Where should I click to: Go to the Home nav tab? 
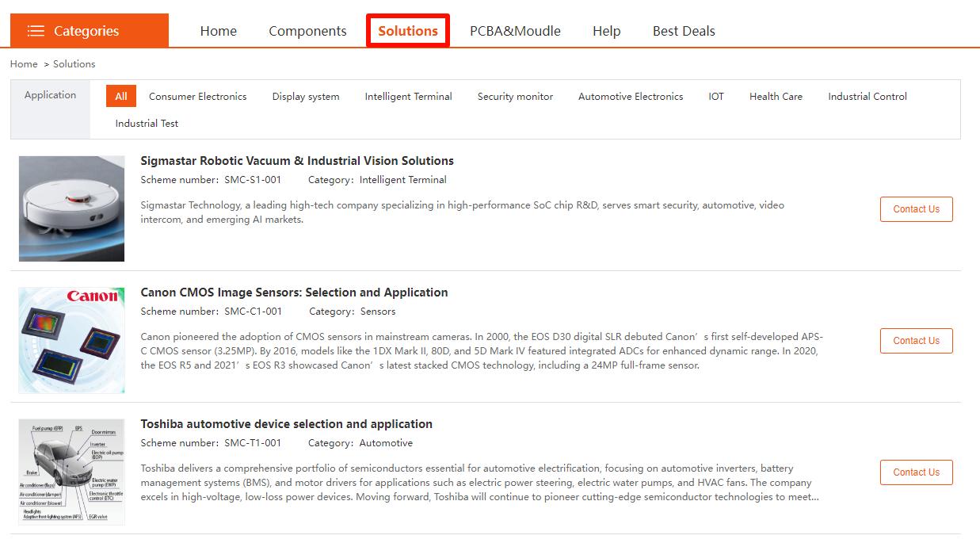click(x=219, y=31)
